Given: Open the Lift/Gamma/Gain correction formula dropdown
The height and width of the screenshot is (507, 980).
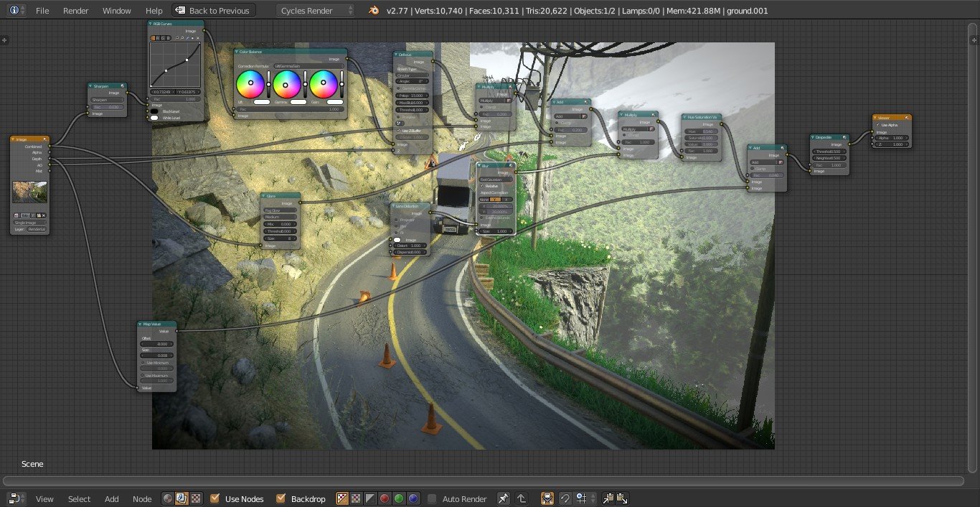Looking at the screenshot, I should coord(308,66).
